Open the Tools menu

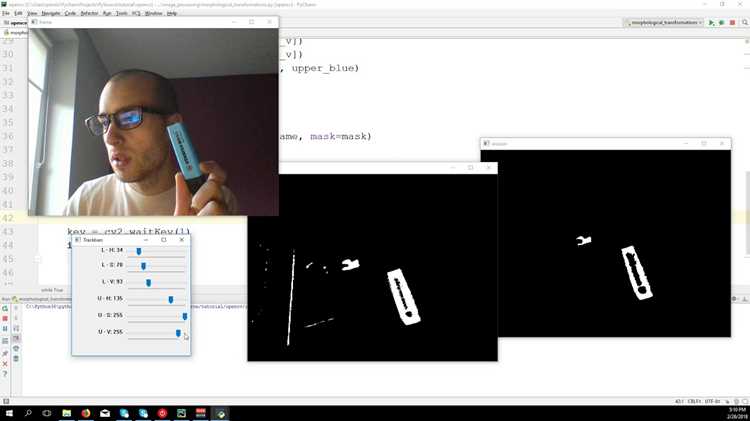pos(122,13)
